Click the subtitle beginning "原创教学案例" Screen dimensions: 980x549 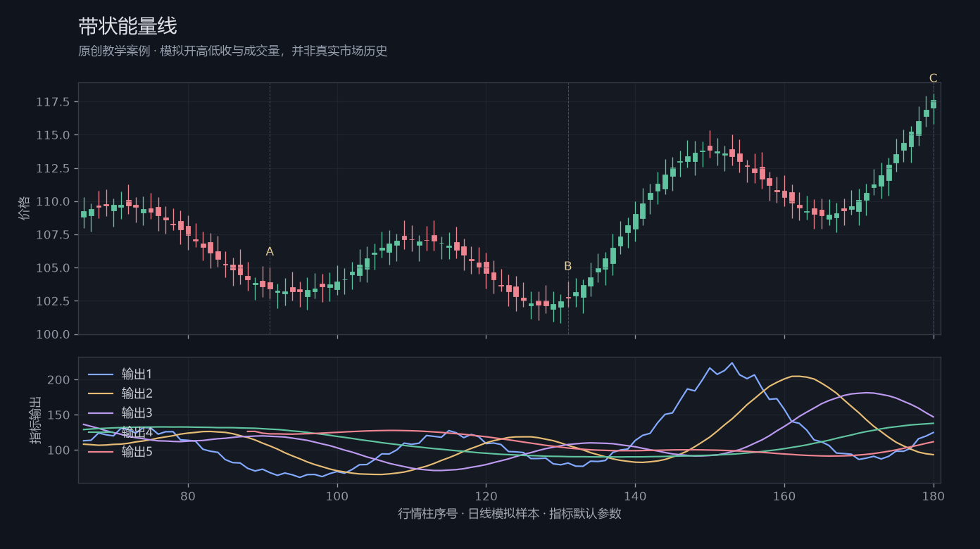tap(233, 51)
